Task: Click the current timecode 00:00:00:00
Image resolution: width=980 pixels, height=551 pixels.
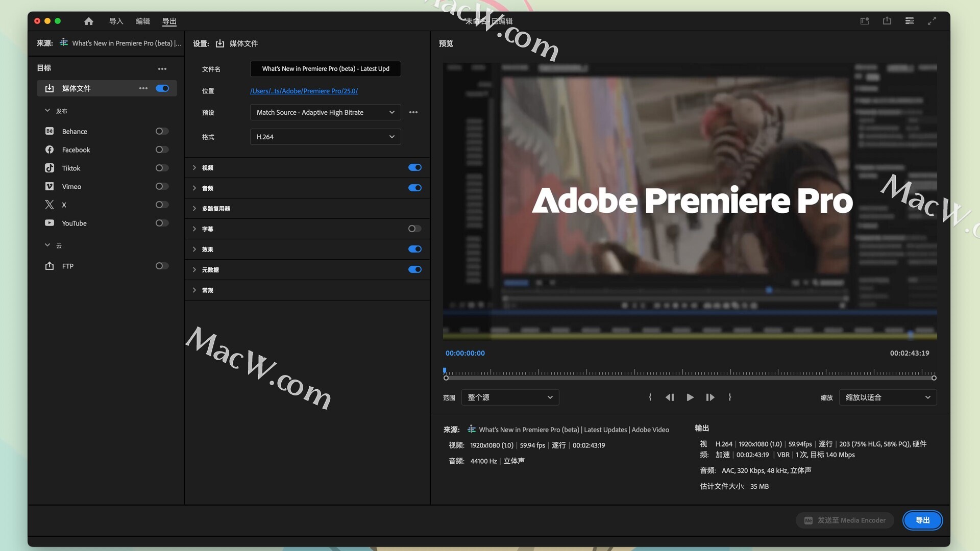Action: tap(465, 353)
